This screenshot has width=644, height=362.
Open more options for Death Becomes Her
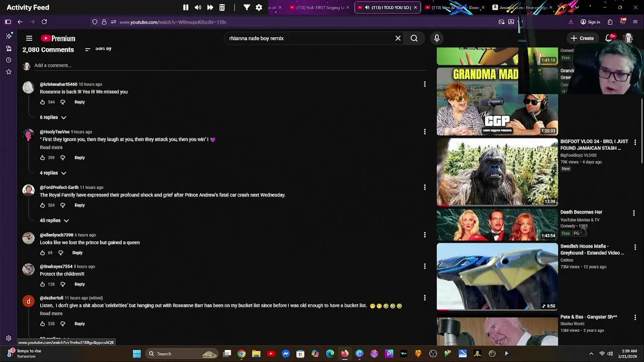click(x=634, y=213)
